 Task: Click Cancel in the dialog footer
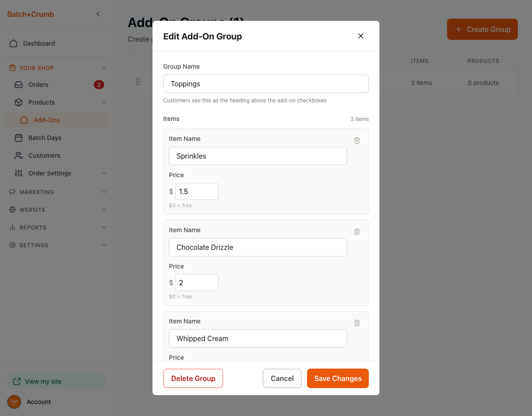point(282,378)
